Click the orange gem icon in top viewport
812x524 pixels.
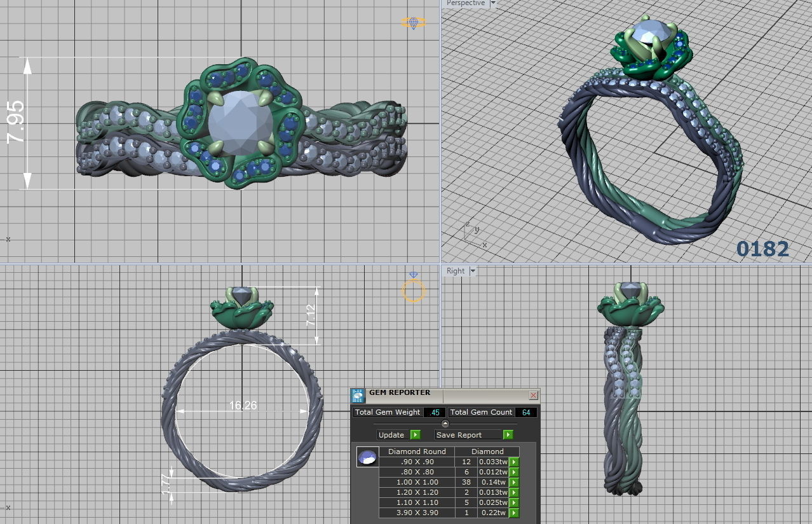[414, 23]
